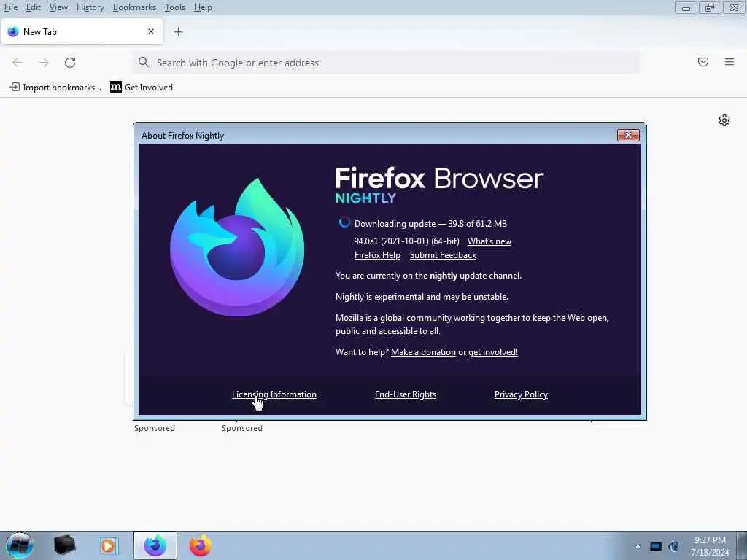Click the downloading update spinner
747x560 pixels.
click(x=344, y=223)
